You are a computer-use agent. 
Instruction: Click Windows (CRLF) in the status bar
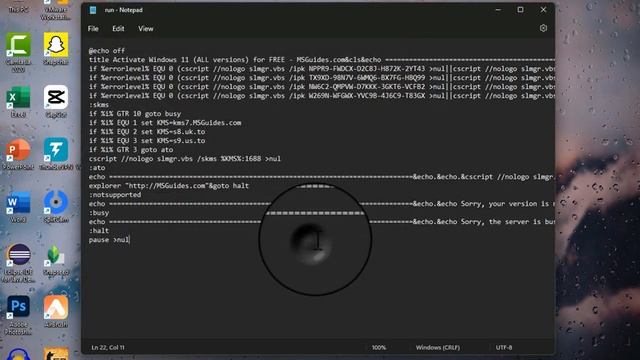coord(438,347)
